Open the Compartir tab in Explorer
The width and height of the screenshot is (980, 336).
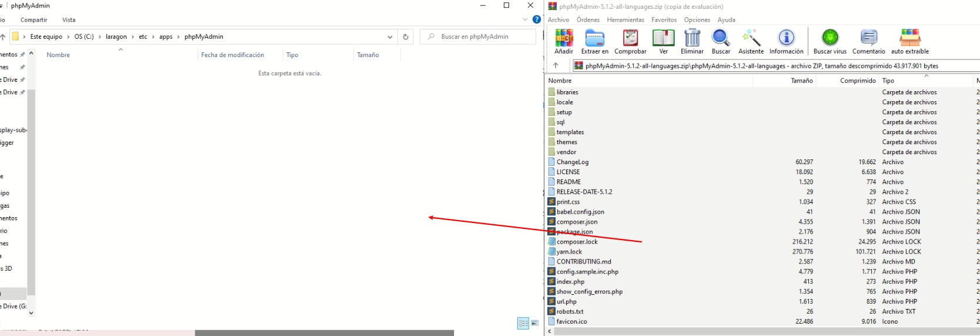tap(34, 19)
